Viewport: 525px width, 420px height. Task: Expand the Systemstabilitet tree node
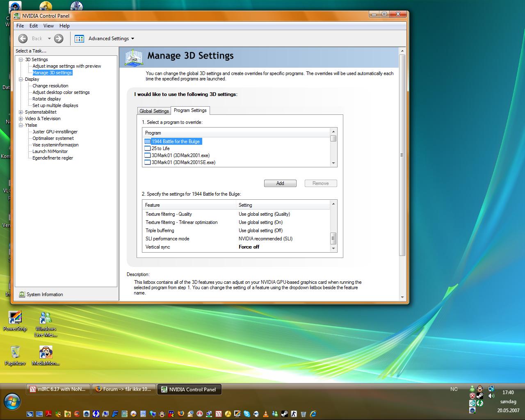click(x=21, y=112)
